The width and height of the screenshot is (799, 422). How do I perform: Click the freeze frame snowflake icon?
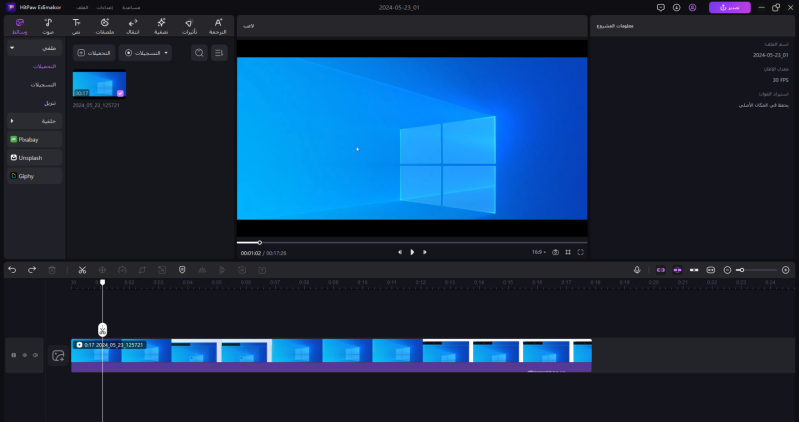pyautogui.click(x=102, y=270)
